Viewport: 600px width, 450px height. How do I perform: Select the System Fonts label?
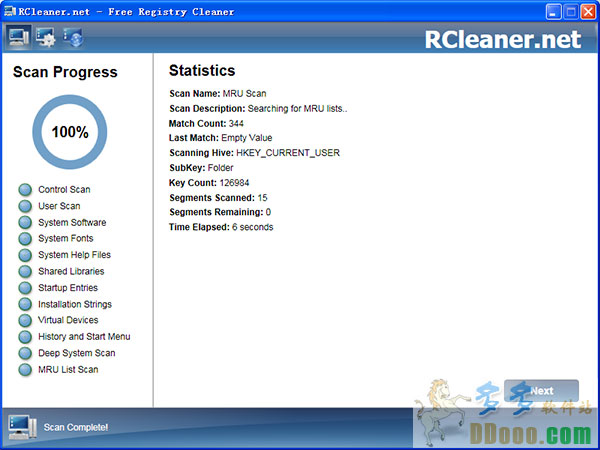(x=66, y=238)
